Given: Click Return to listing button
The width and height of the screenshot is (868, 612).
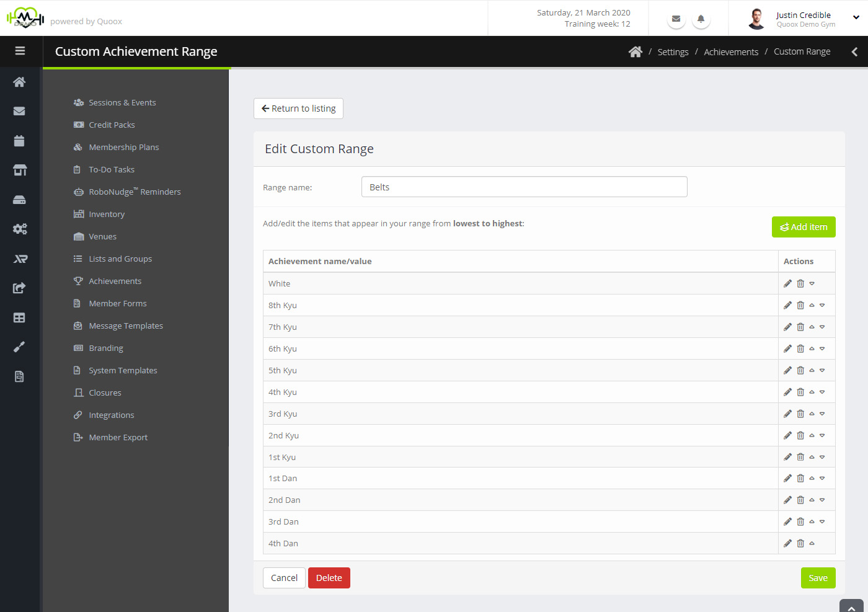Looking at the screenshot, I should [x=298, y=109].
